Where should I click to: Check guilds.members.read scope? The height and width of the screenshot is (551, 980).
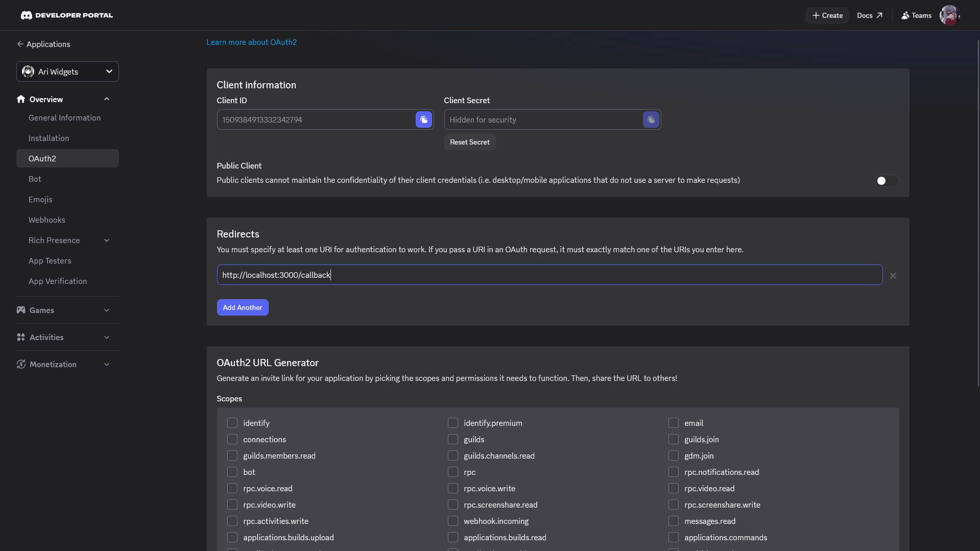[x=232, y=456]
